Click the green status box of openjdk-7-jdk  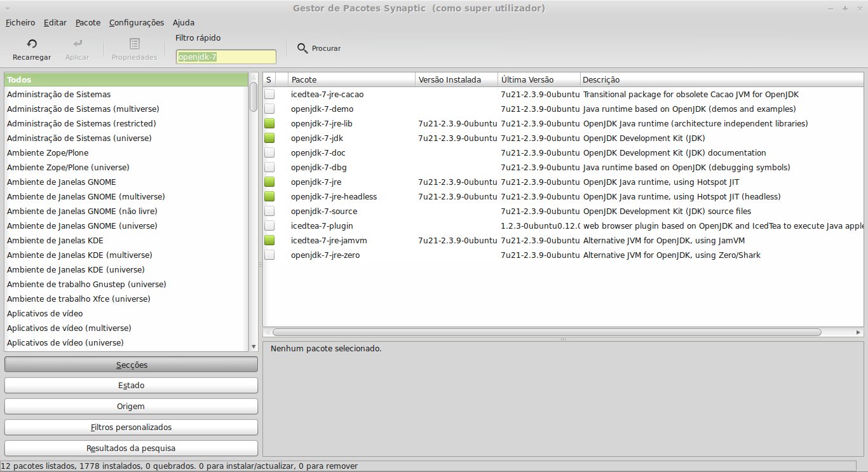coord(269,138)
